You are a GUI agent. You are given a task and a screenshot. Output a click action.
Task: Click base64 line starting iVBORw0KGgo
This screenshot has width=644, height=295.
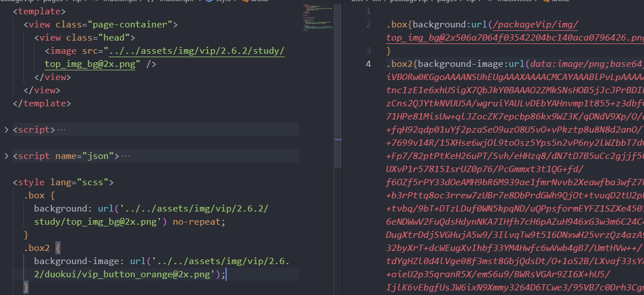pos(515,77)
